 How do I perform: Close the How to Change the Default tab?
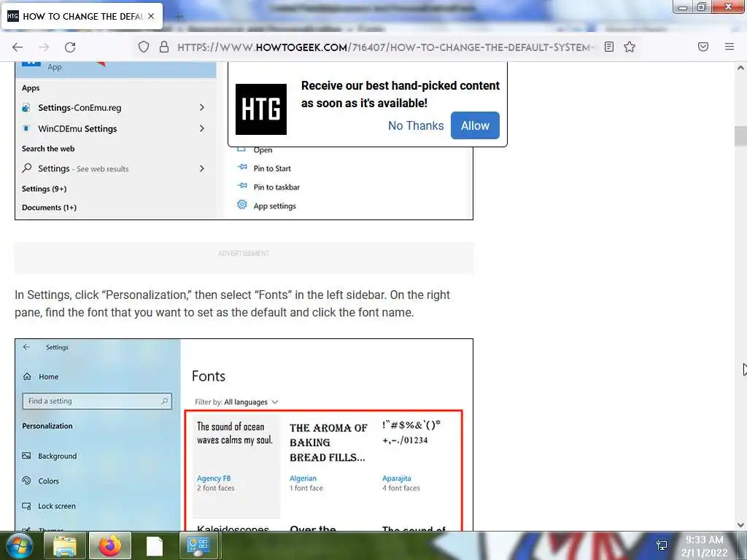tap(151, 16)
